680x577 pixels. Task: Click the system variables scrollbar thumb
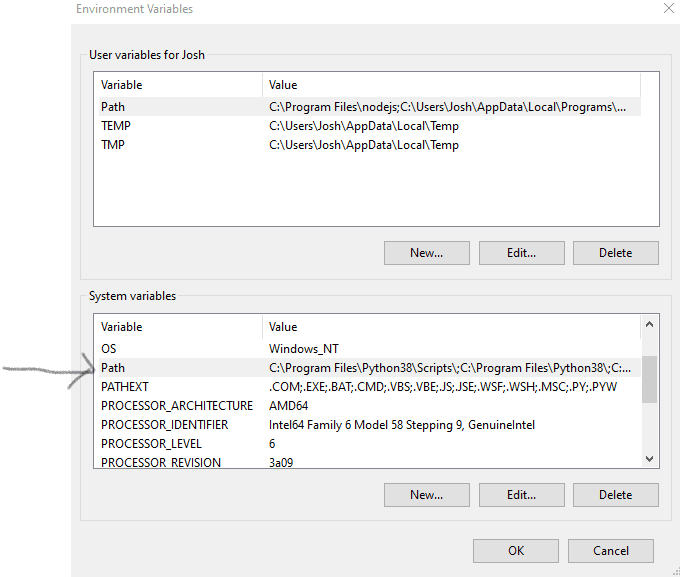click(649, 379)
